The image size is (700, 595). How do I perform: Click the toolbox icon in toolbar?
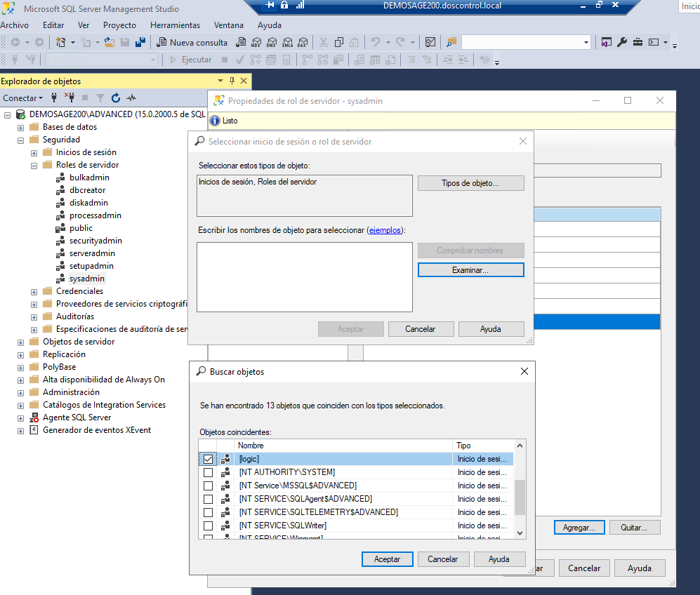[638, 42]
